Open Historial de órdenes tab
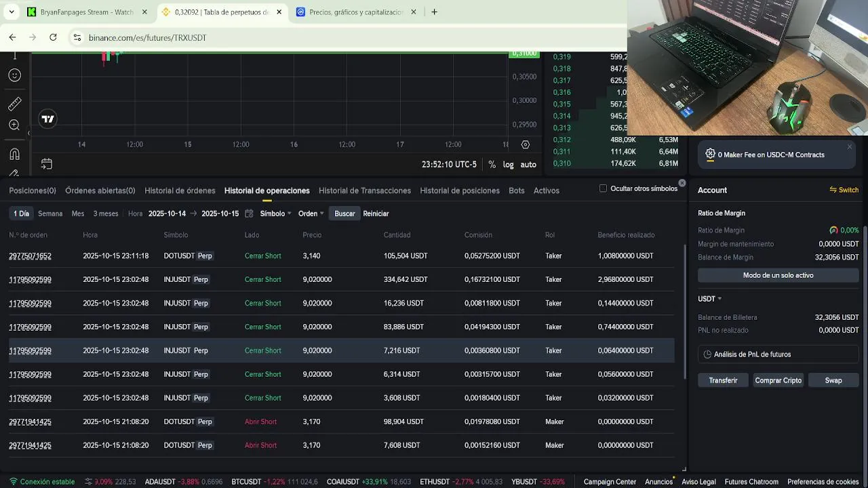Screen dimensions: 868x488 (180, 190)
